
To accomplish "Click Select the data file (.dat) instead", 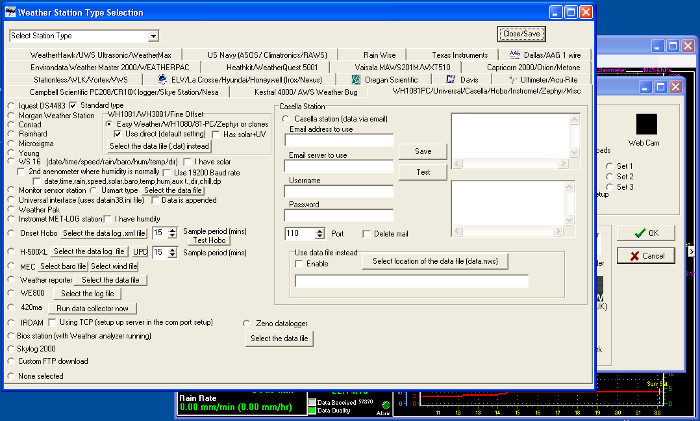I will [159, 146].
